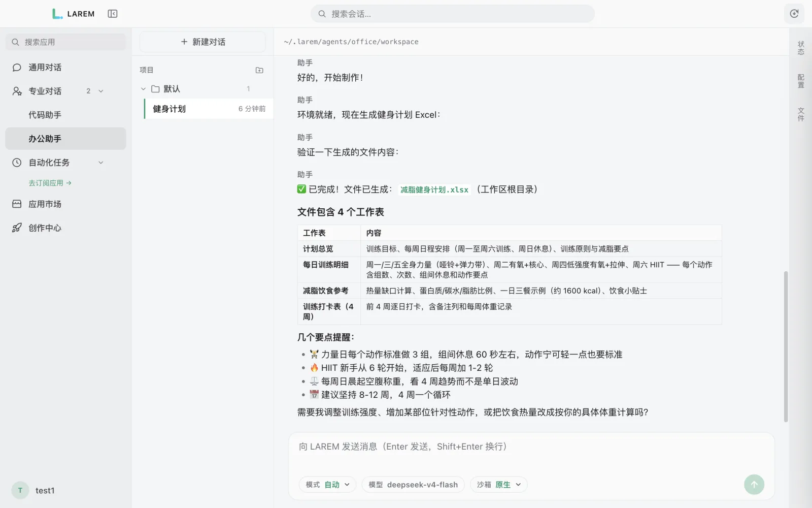Focus the 搜索应用 search field
Image resolution: width=812 pixels, height=508 pixels.
(x=65, y=42)
